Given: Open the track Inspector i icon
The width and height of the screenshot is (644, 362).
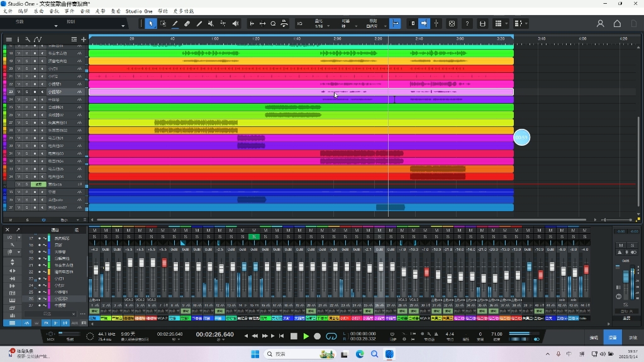Looking at the screenshot, I should (18, 40).
